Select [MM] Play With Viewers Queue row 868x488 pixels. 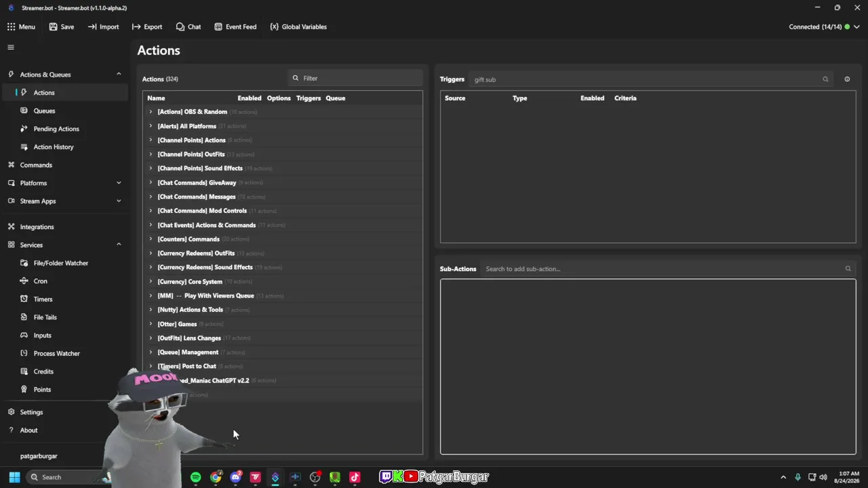tap(283, 296)
